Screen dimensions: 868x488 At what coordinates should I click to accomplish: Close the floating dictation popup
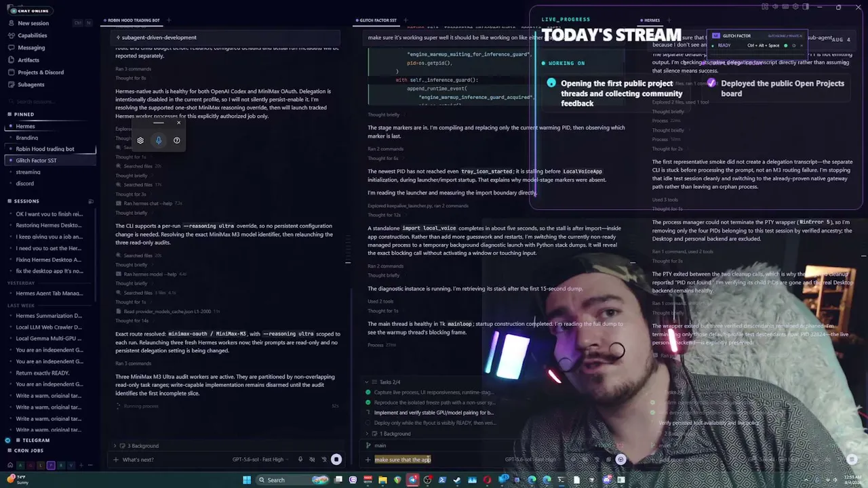point(179,123)
